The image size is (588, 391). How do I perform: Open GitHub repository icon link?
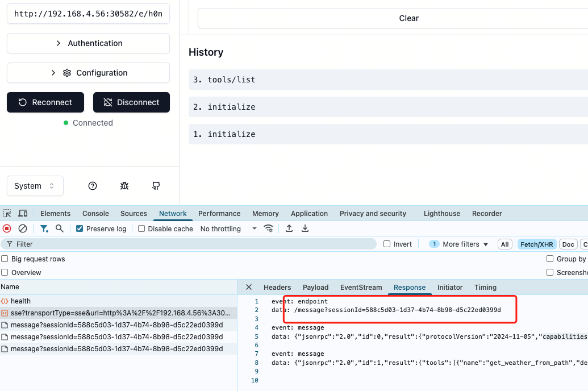click(156, 186)
